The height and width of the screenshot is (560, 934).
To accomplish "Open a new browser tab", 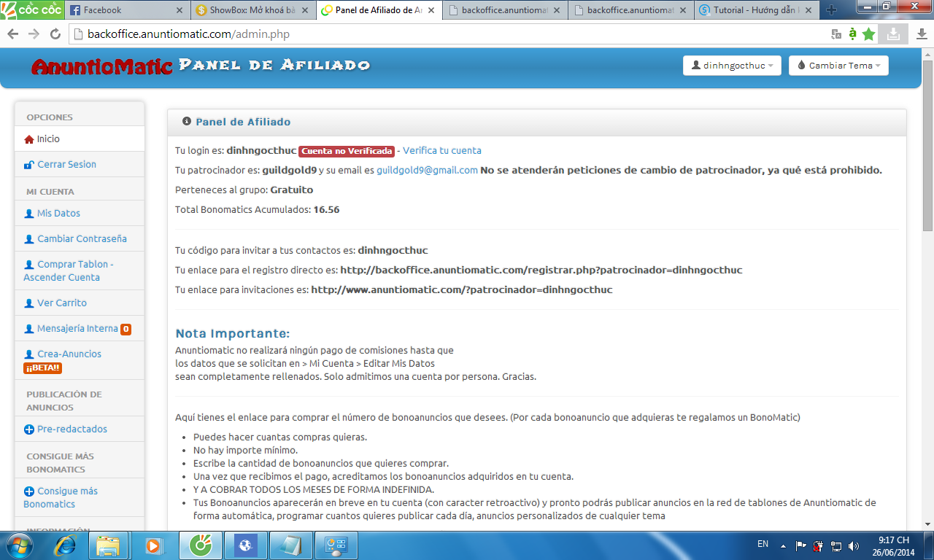I will [x=831, y=10].
